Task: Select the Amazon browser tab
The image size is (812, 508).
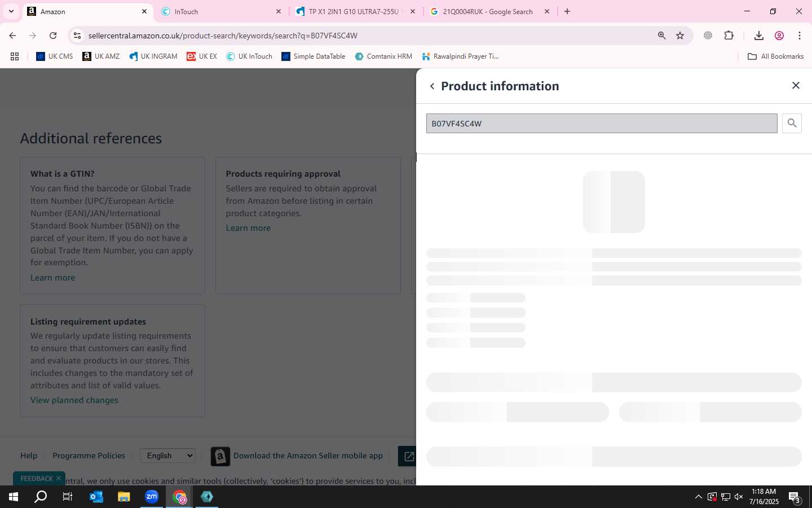Action: click(87, 11)
